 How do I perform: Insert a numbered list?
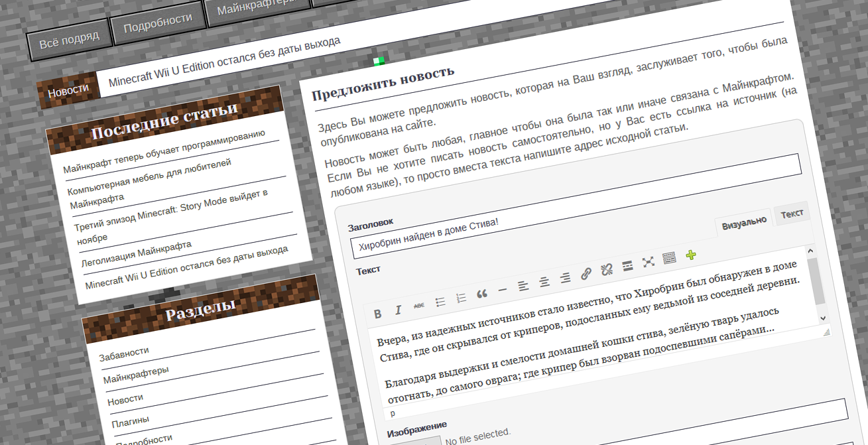click(461, 298)
